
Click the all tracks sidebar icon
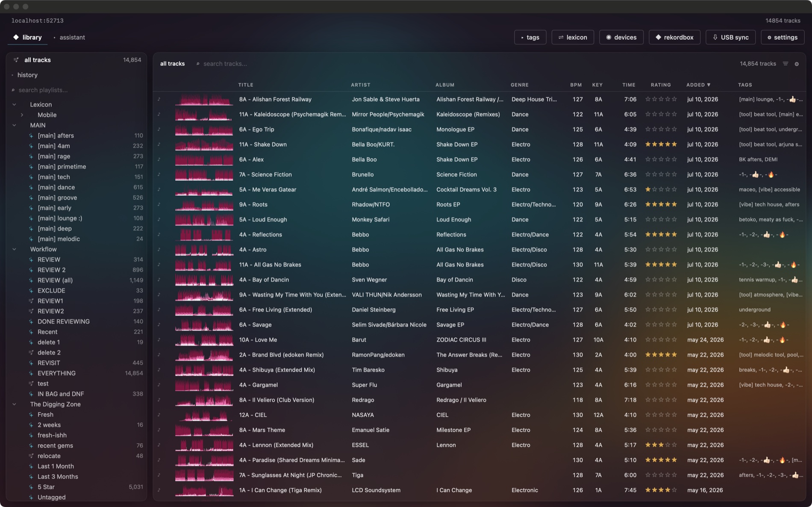16,60
